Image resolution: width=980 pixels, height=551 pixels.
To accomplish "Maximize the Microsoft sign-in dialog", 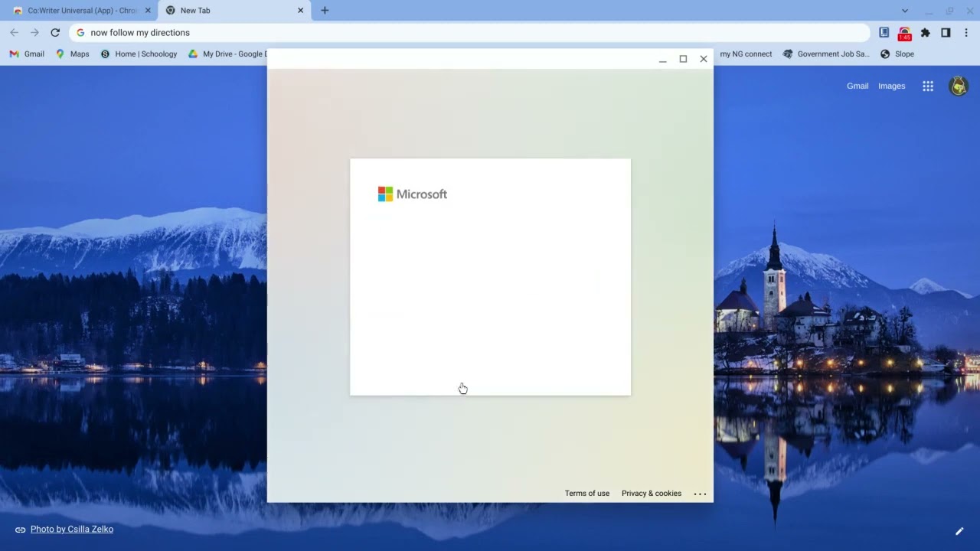I will pyautogui.click(x=683, y=59).
